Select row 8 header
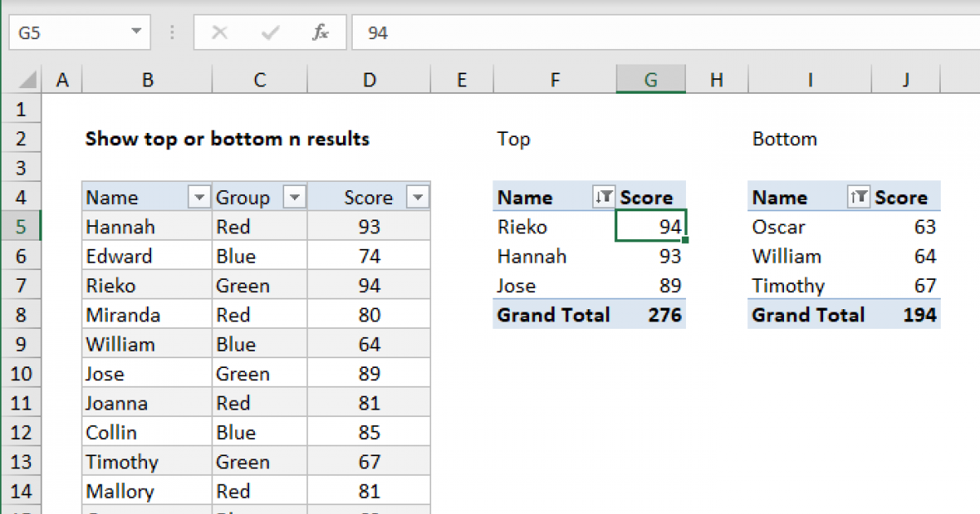The width and height of the screenshot is (980, 514). (x=20, y=315)
